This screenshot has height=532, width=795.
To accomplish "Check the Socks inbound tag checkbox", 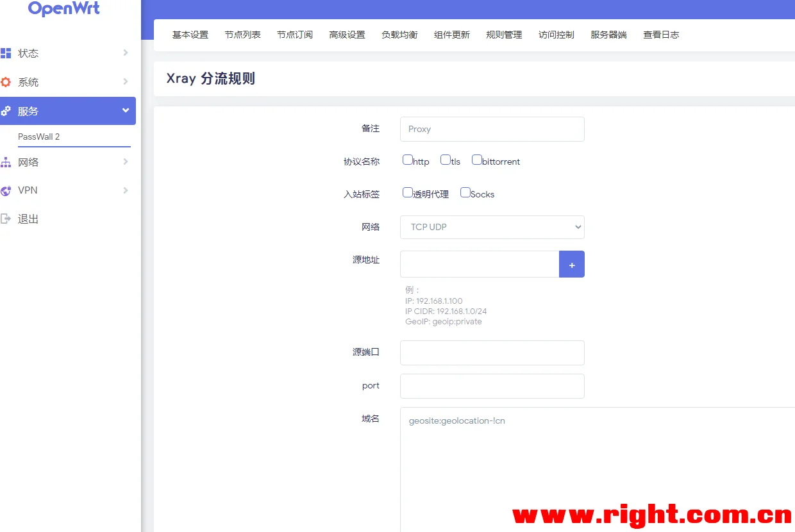I will [465, 193].
